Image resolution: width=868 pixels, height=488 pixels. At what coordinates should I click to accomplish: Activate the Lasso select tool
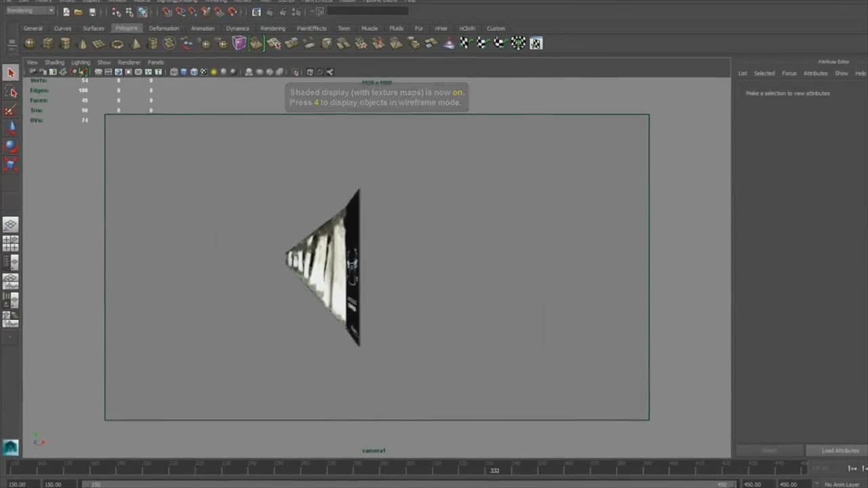click(x=10, y=91)
